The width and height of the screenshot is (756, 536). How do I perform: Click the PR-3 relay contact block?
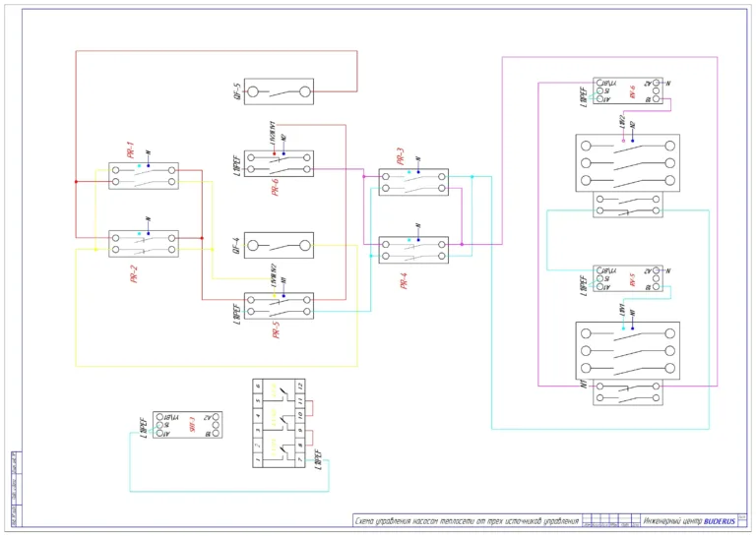pyautogui.click(x=413, y=182)
